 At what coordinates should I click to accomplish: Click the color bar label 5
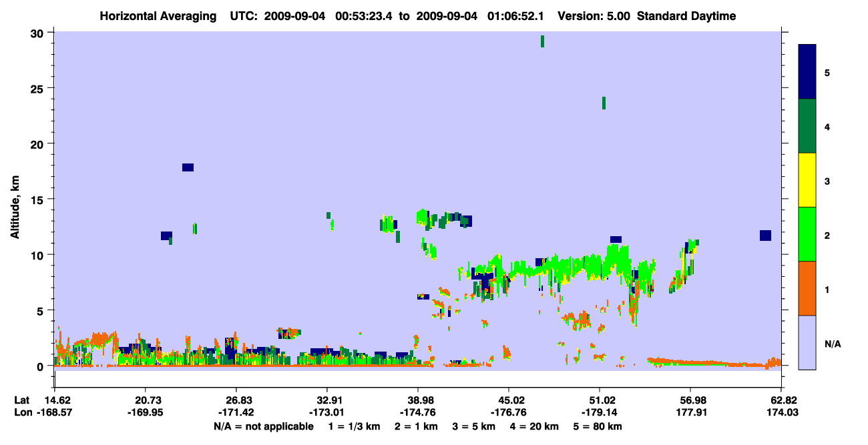[x=827, y=72]
